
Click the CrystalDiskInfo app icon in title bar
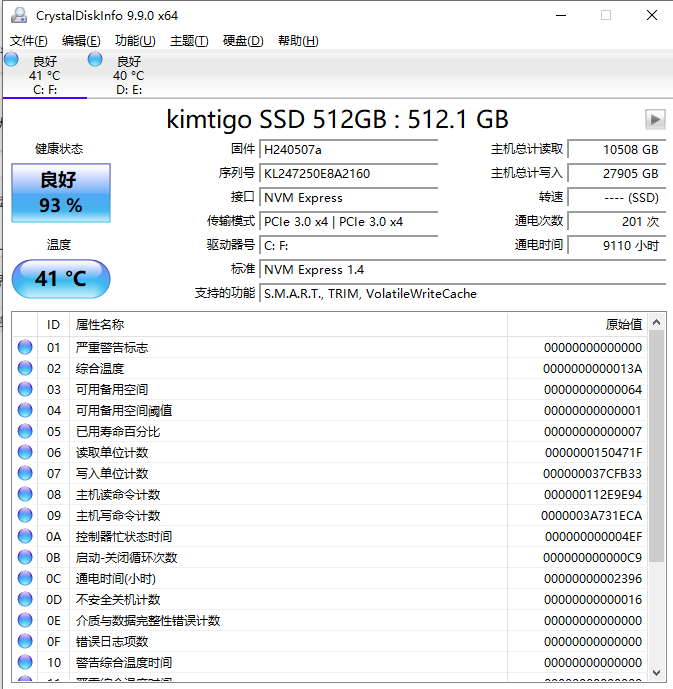pos(19,15)
